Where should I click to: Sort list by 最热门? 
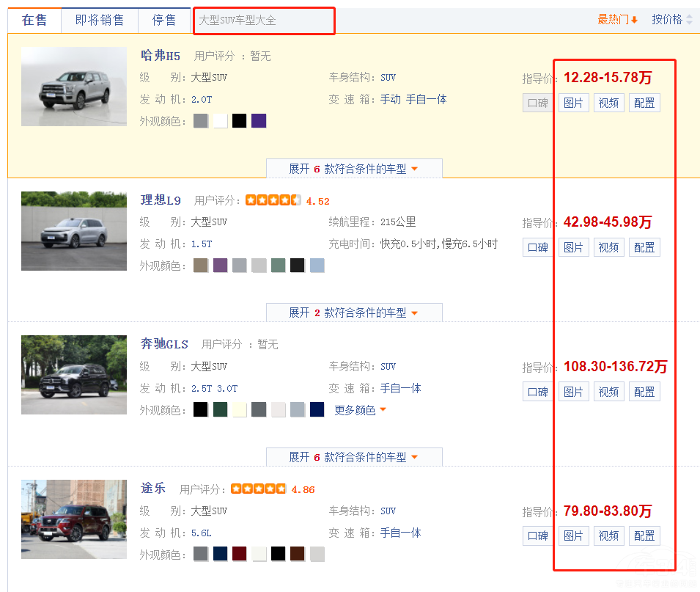(617, 20)
